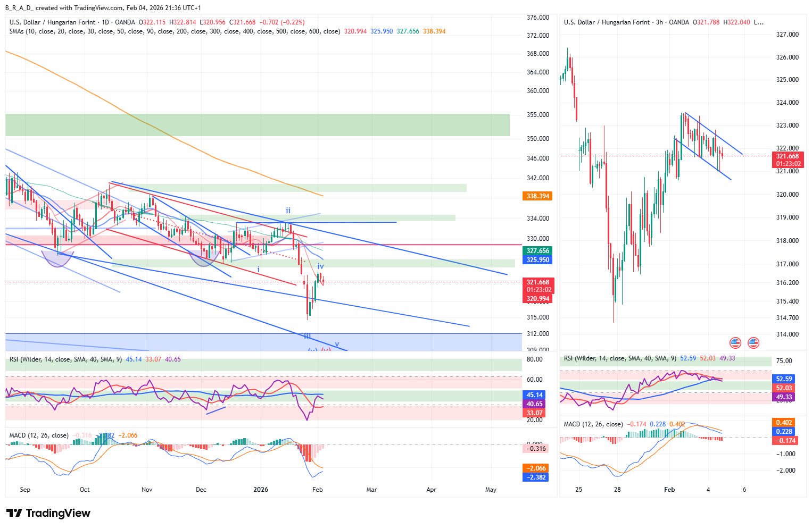Image resolution: width=812 pixels, height=529 pixels.
Task: Click the wave 'ii' label on daily chart
Action: click(288, 211)
